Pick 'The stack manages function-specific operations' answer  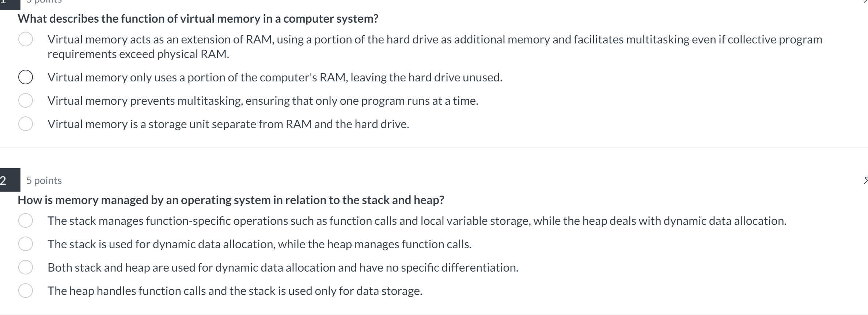26,220
